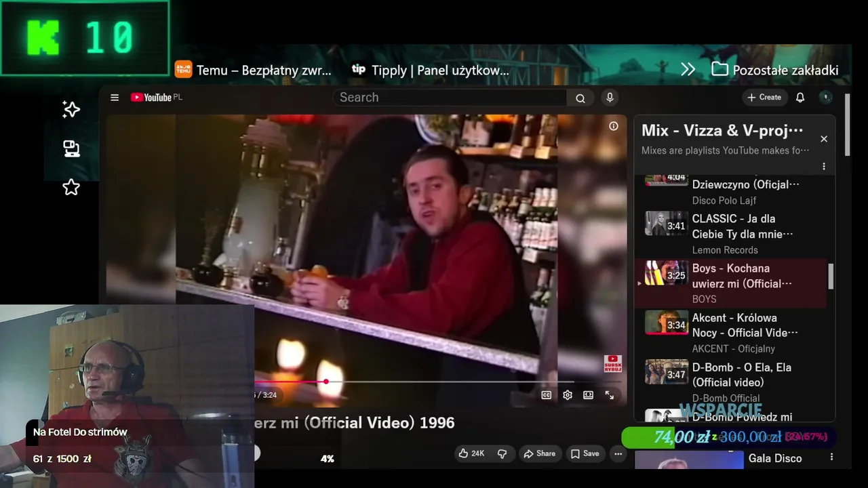Save the video to a playlist
The height and width of the screenshot is (488, 868).
coord(585,453)
